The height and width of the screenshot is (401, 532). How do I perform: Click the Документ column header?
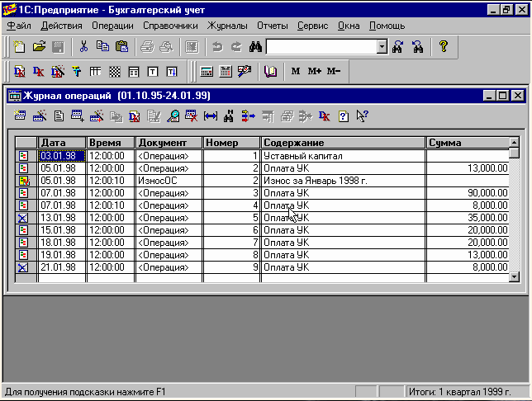point(169,143)
